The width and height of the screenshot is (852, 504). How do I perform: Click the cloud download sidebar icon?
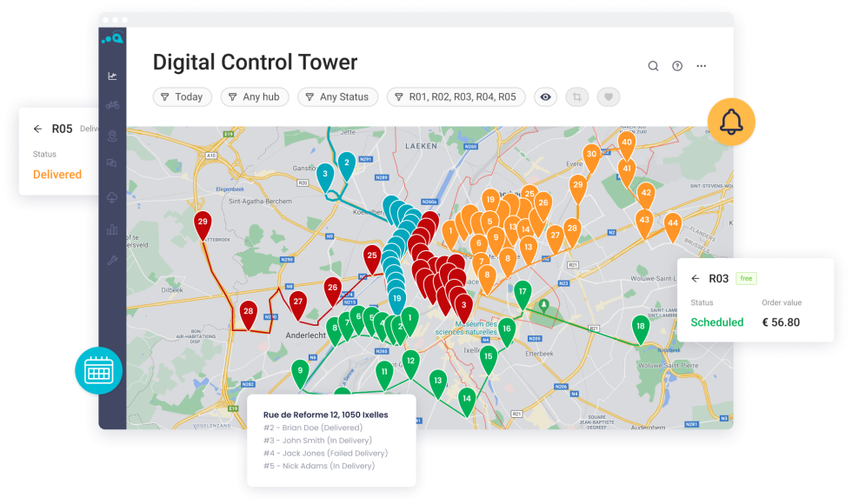pos(112,198)
